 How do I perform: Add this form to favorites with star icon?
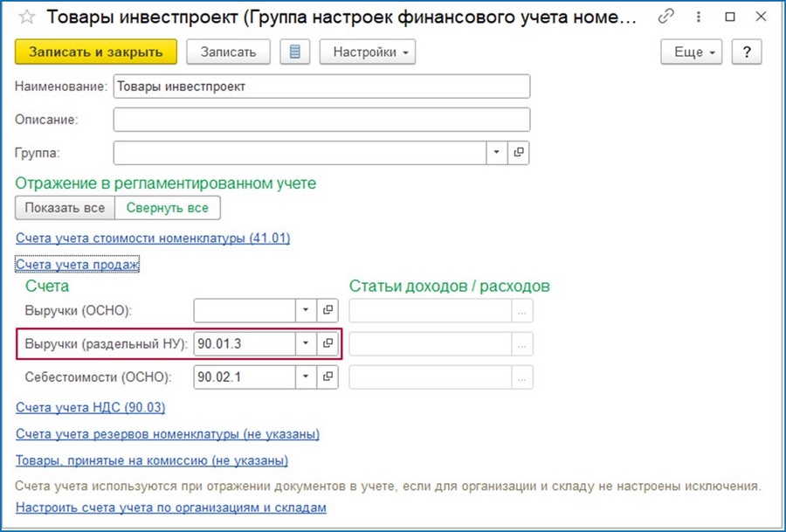26,17
